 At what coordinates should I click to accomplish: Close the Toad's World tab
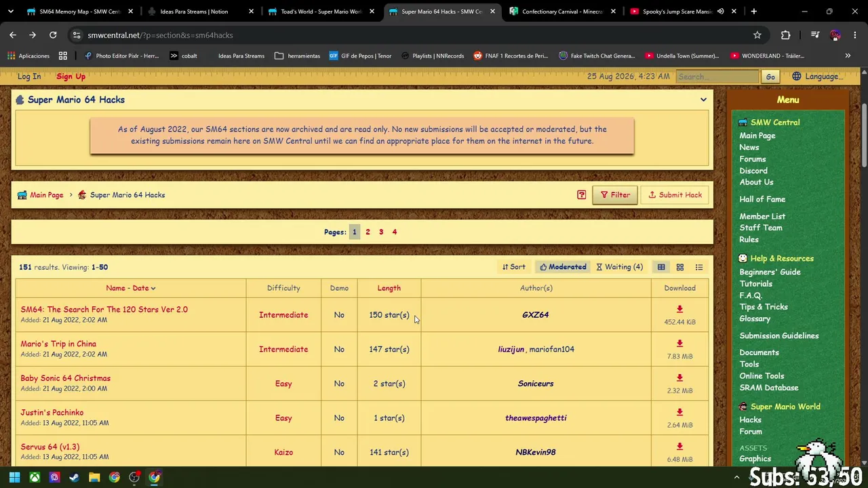tap(372, 12)
